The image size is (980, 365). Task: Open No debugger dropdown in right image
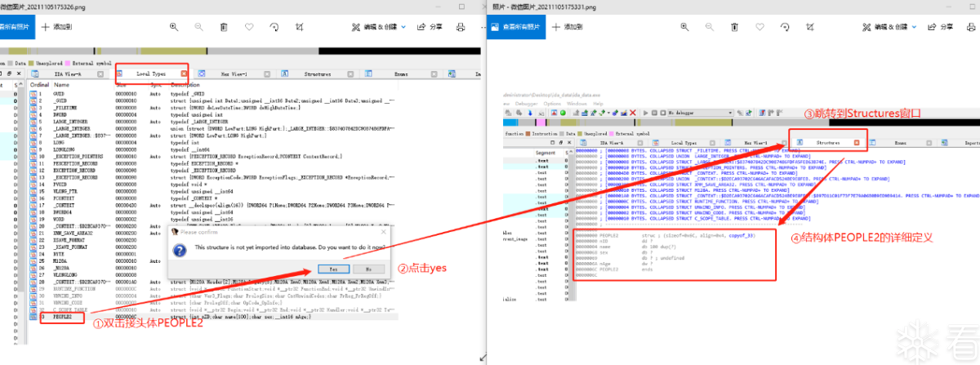pyautogui.click(x=699, y=113)
